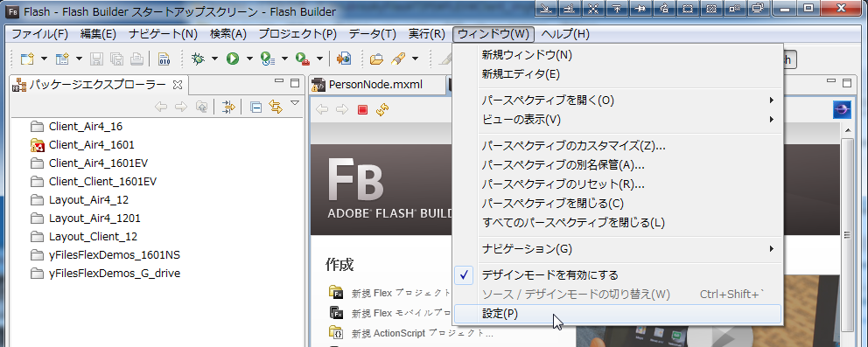This screenshot has height=347, width=868.
Task: Open dropdown beside the red toolbox run icon
Action: (319, 59)
